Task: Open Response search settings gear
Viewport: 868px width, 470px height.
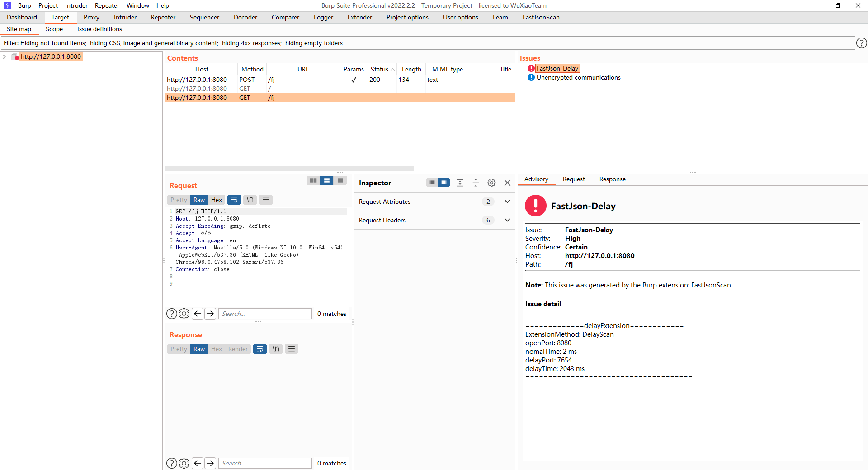Action: 184,463
